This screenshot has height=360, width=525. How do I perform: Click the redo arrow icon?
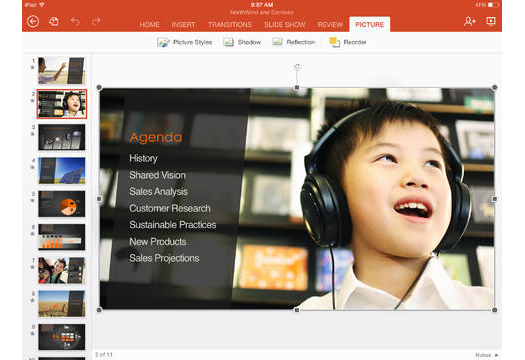coord(96,21)
